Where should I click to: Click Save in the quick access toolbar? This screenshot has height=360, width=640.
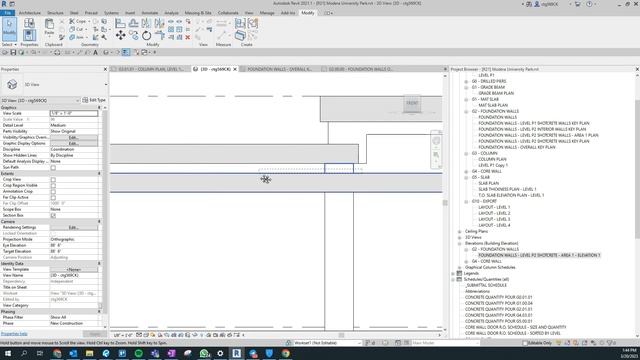click(x=13, y=52)
